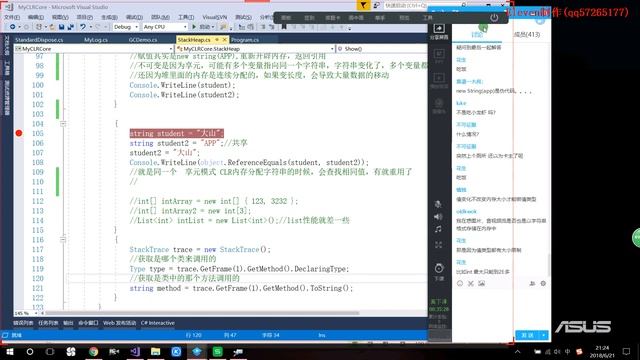Open Chrome from the taskbar
The width and height of the screenshot is (640, 360).
coord(93,351)
